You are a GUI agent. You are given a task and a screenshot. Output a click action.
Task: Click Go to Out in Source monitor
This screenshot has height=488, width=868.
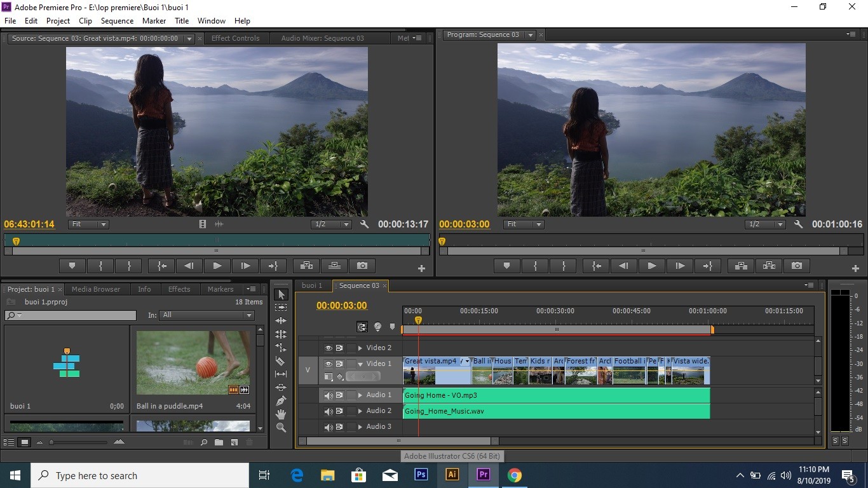pos(273,266)
